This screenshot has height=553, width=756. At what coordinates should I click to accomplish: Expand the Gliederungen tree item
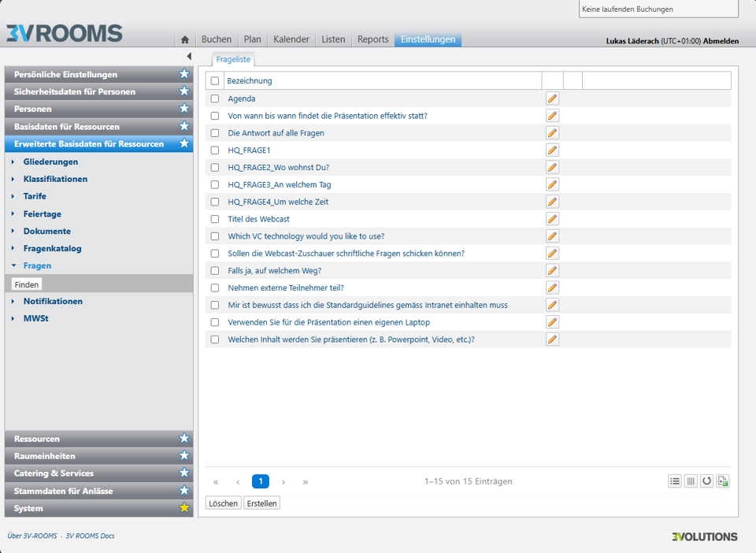(13, 162)
